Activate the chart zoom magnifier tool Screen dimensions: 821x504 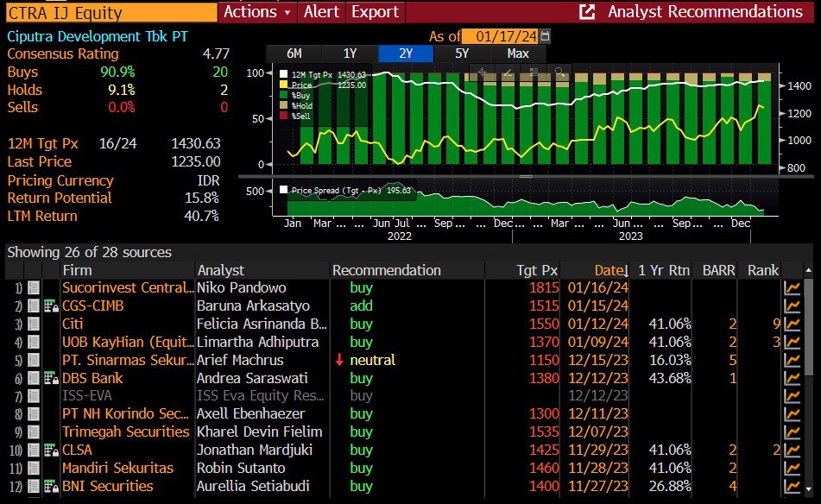click(559, 72)
